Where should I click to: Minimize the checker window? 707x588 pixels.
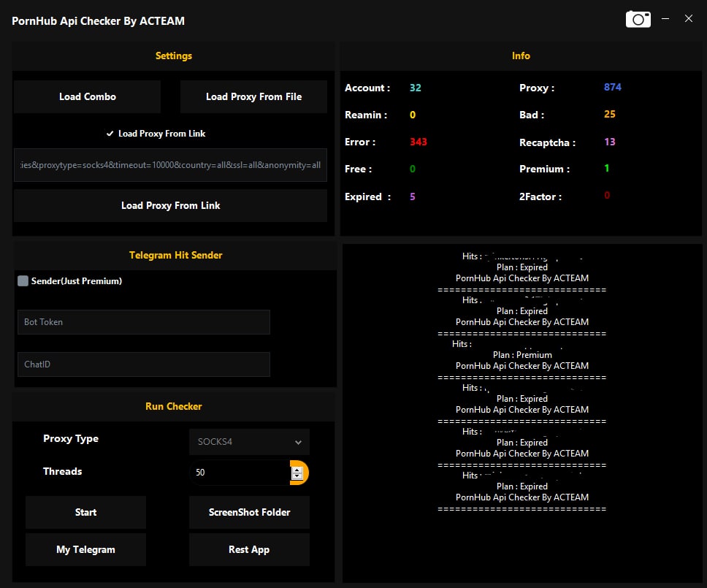coord(665,19)
